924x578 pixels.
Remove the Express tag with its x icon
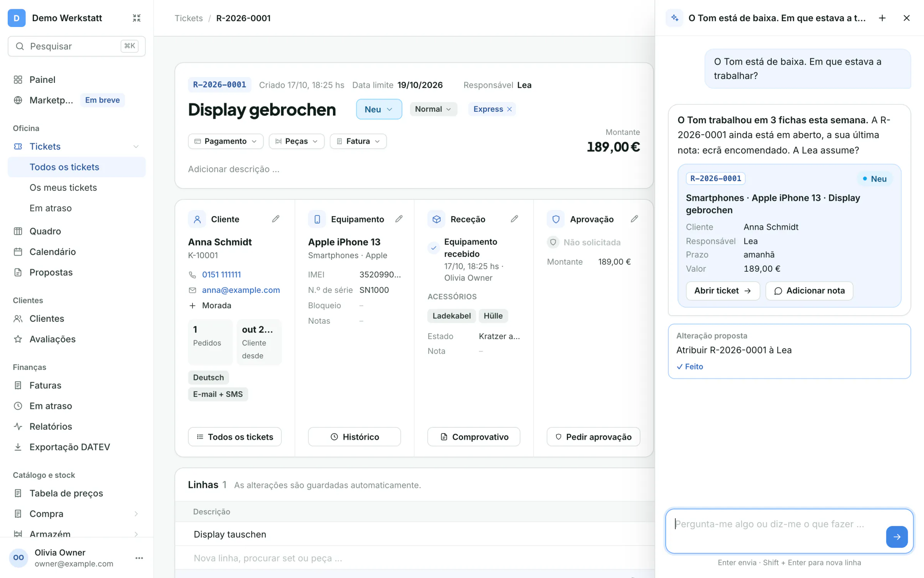pos(510,109)
